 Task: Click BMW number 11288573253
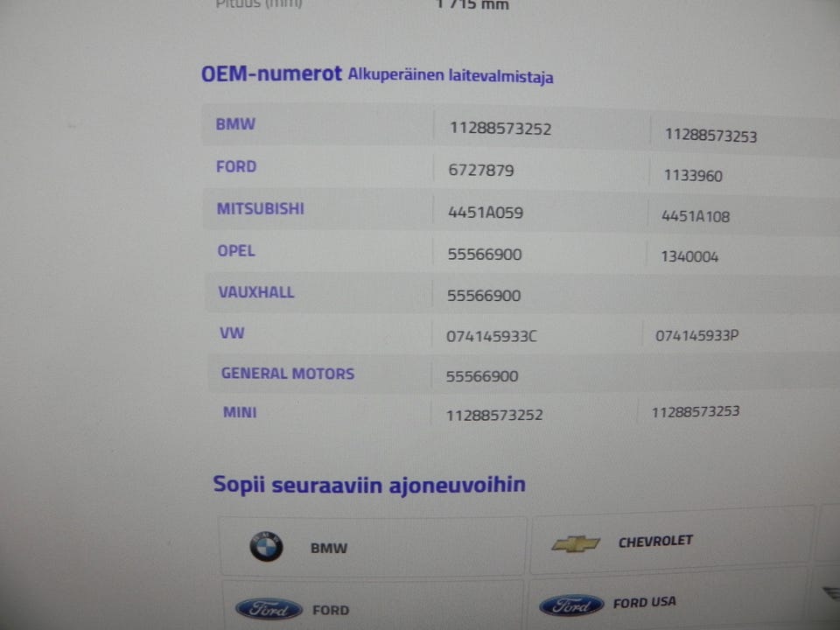pos(710,135)
